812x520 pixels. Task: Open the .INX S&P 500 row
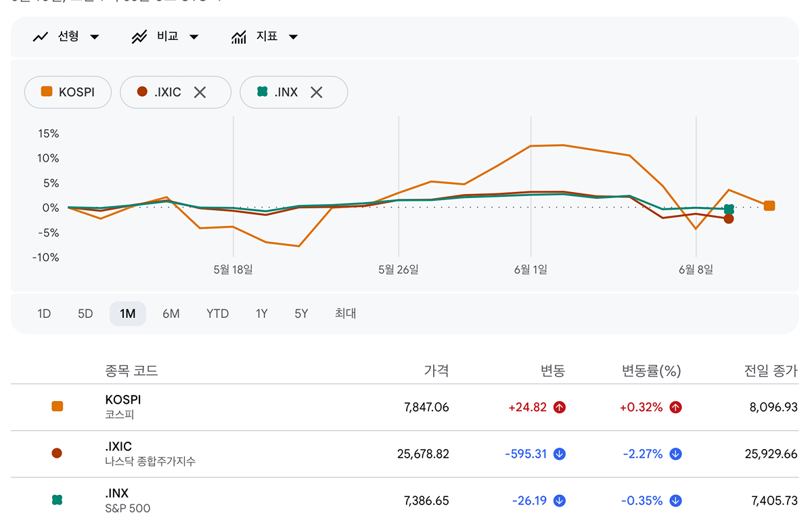pyautogui.click(x=405, y=500)
